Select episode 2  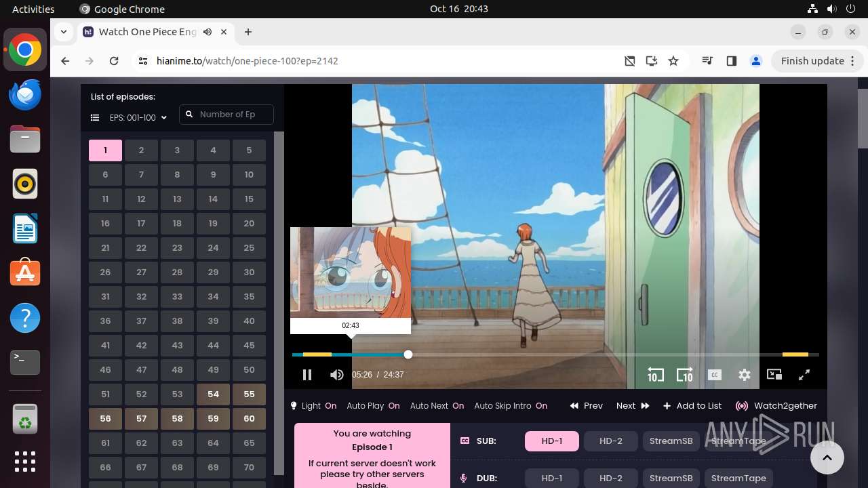point(141,150)
